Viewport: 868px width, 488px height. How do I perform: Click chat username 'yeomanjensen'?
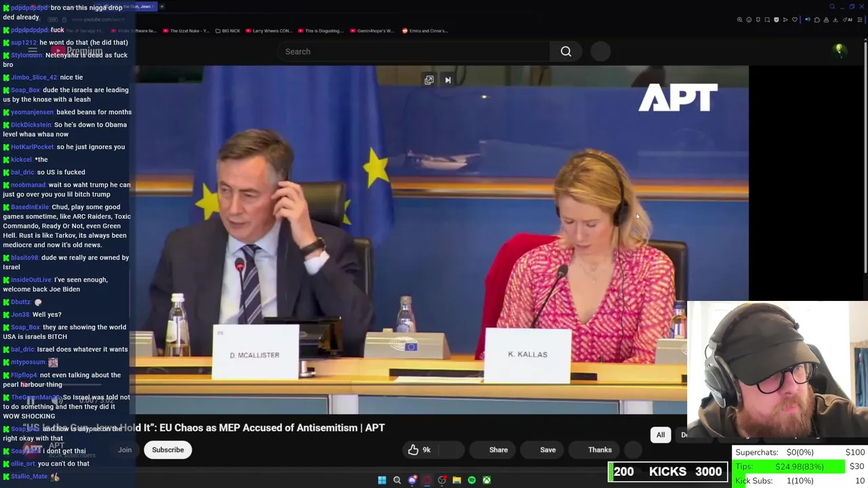(x=32, y=112)
